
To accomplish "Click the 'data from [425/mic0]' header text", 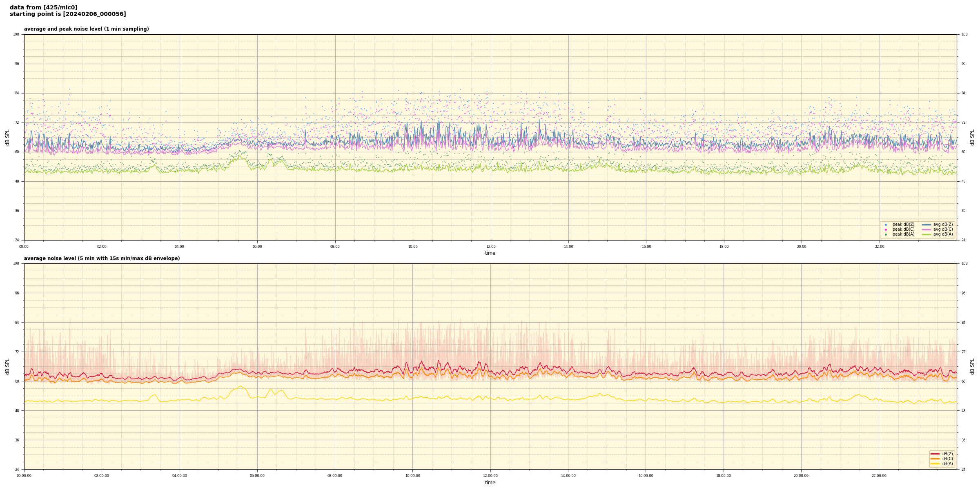I will tap(43, 7).
